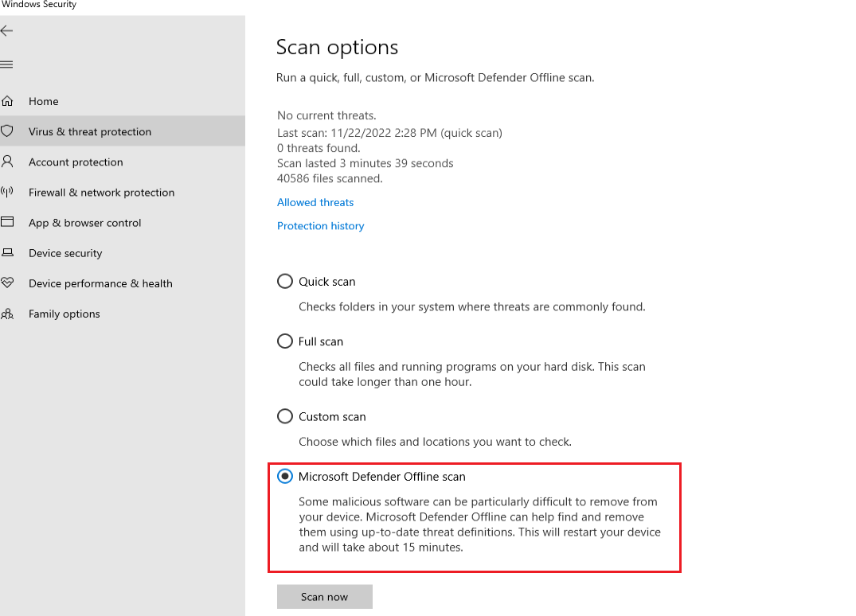Click the Windows Security window title
Viewport: 856px width, 616px height.
coord(38,4)
